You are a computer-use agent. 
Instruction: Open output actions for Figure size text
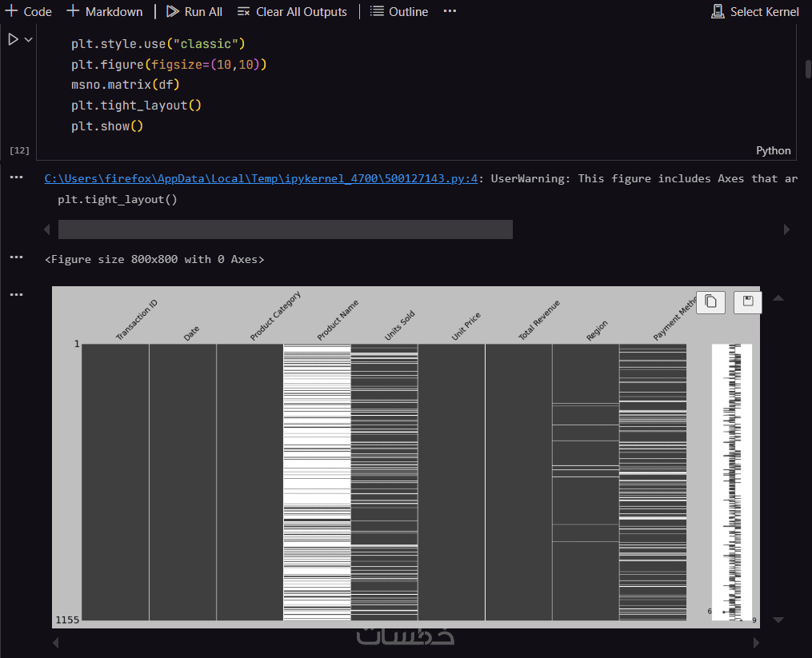click(x=17, y=257)
